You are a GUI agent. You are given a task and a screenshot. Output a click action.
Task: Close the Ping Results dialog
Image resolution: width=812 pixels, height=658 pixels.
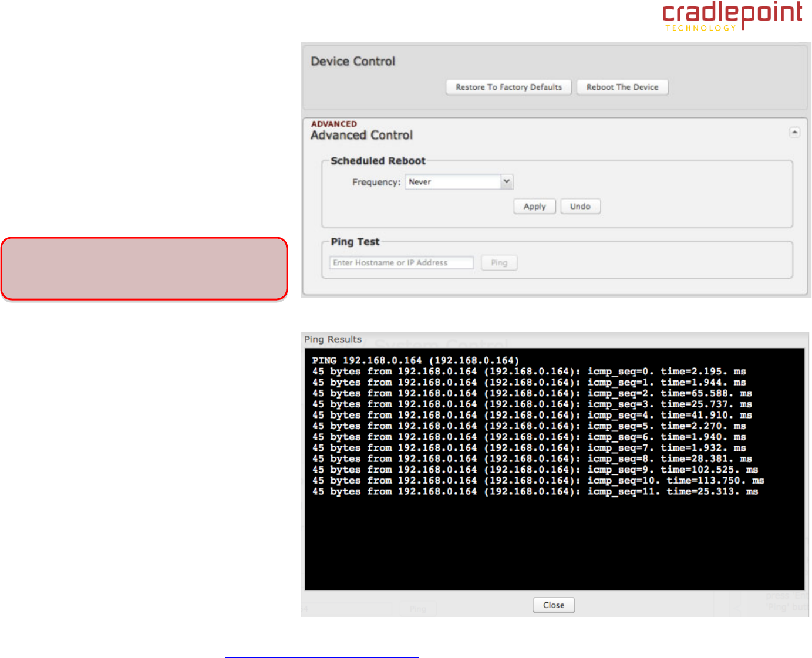[x=554, y=605]
